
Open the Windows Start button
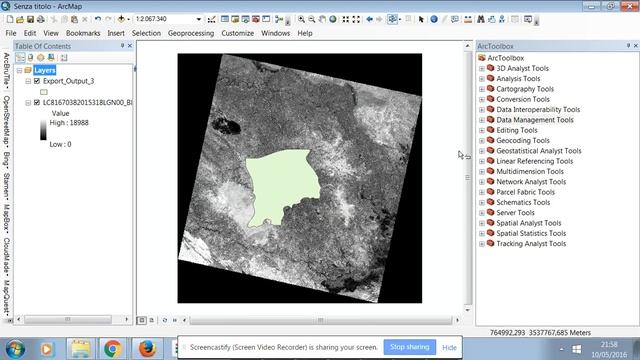coord(15,349)
